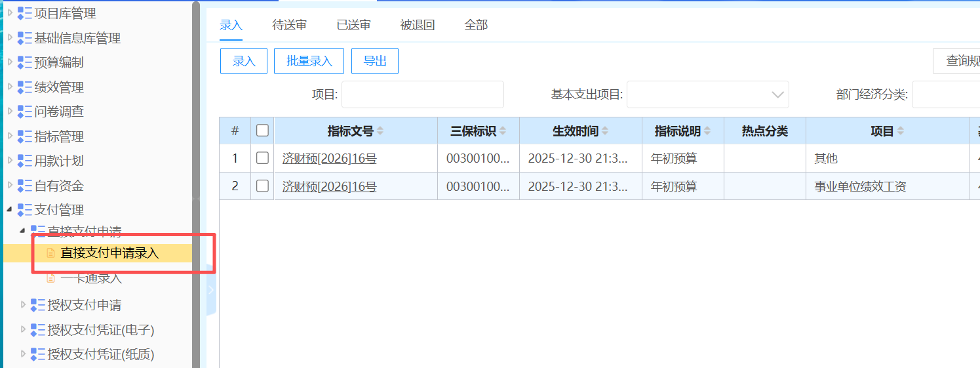Click the 其他 project cell in row 1
980x368 pixels.
click(x=888, y=158)
